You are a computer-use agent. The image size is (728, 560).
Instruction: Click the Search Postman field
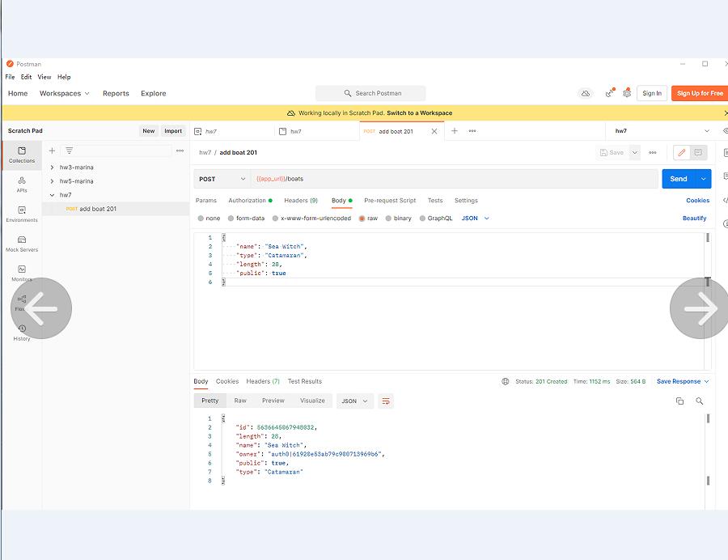[370, 93]
